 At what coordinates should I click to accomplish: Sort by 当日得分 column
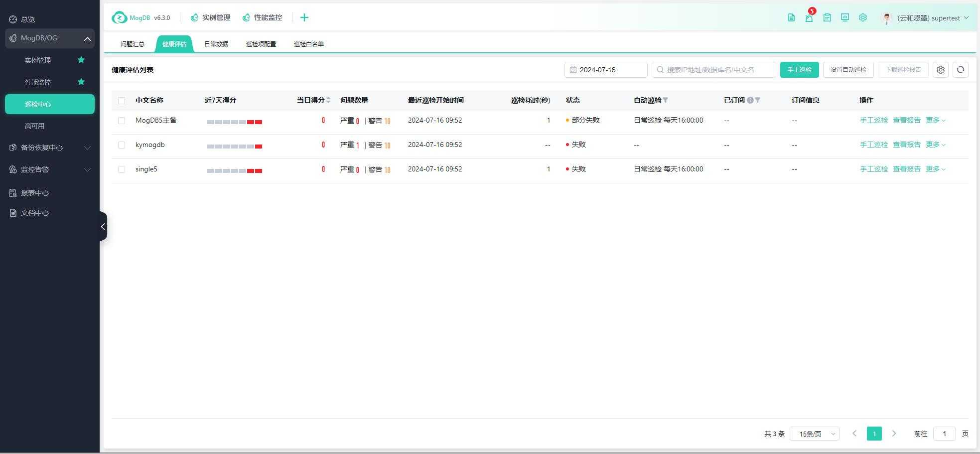click(x=328, y=100)
